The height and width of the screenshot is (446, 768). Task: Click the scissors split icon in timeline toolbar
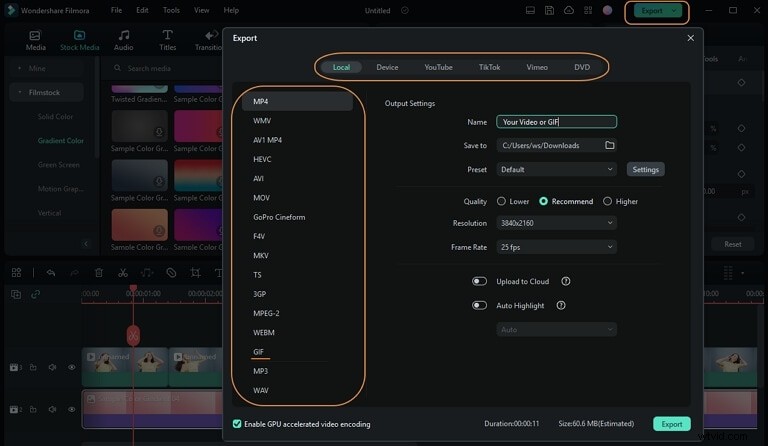123,273
